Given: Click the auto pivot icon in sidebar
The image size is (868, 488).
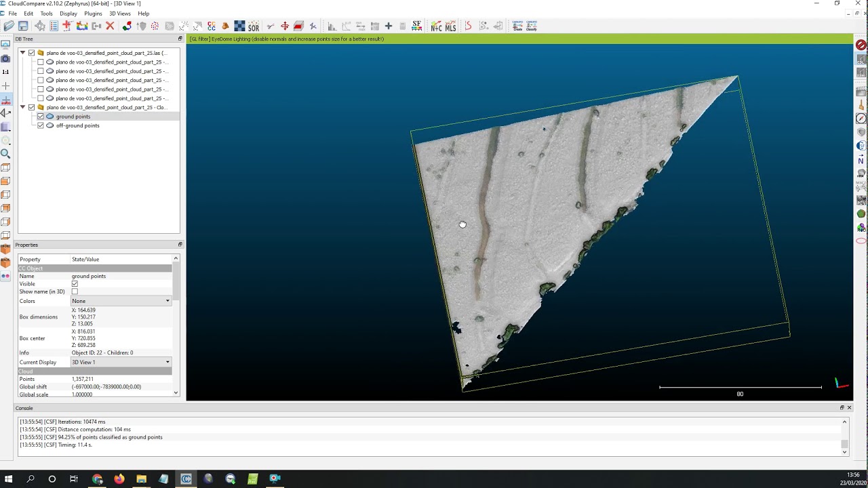Looking at the screenshot, I should (5, 100).
